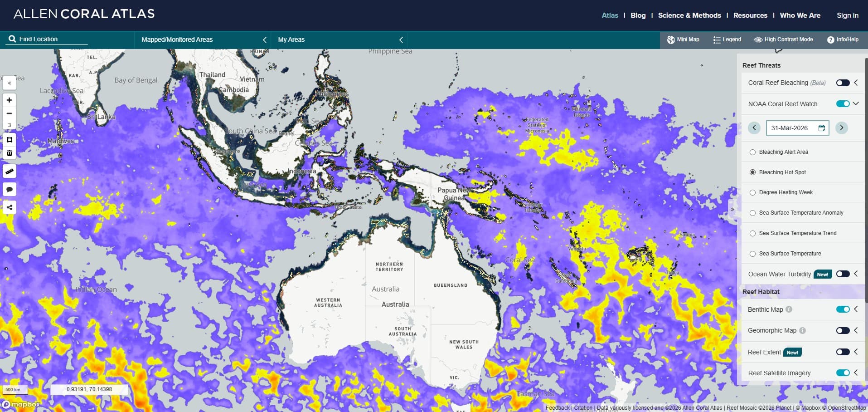Viewport: 868px width, 412px height.
Task: Go to the next date
Action: (841, 128)
